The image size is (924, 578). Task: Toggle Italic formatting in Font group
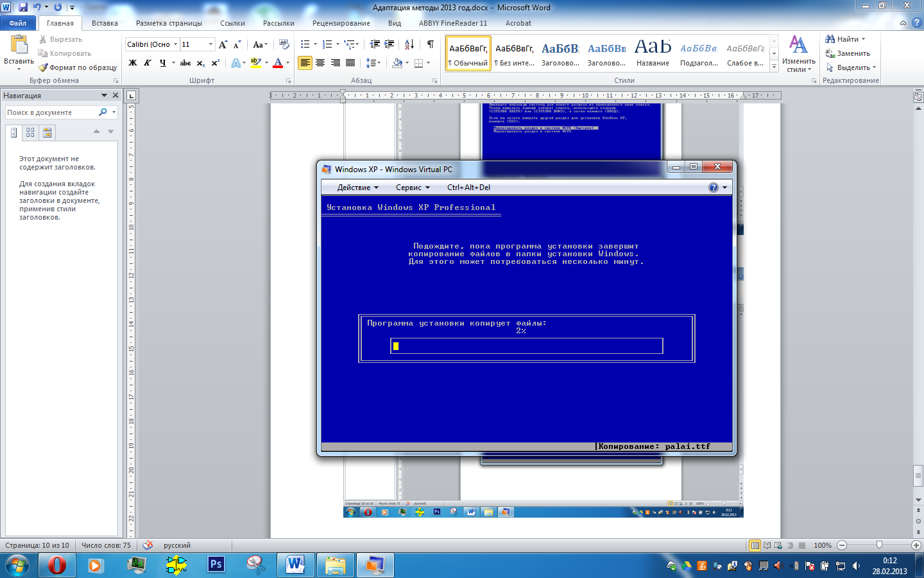pyautogui.click(x=148, y=63)
